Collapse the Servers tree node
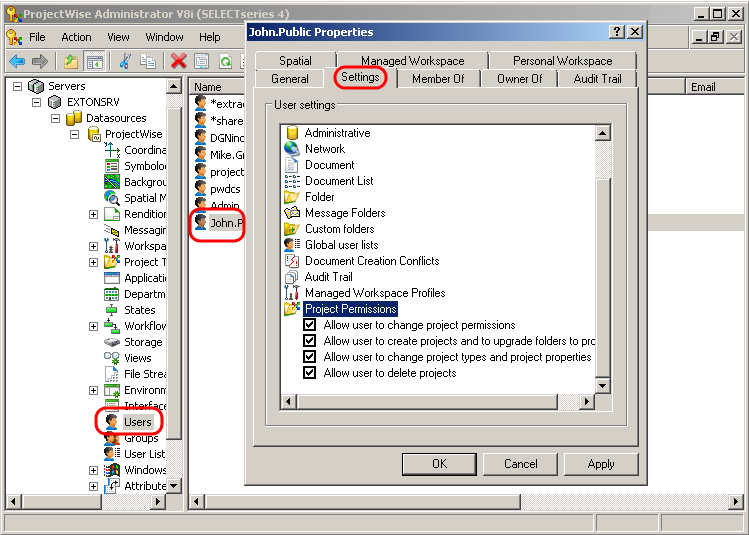The height and width of the screenshot is (535, 749). pos(18,86)
